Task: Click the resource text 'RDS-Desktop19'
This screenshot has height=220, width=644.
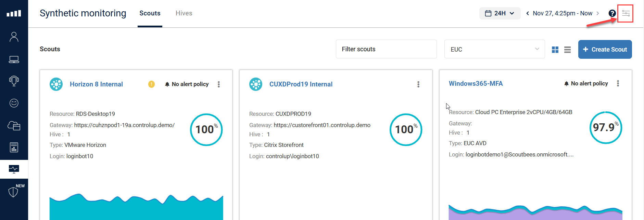Action: pos(96,114)
